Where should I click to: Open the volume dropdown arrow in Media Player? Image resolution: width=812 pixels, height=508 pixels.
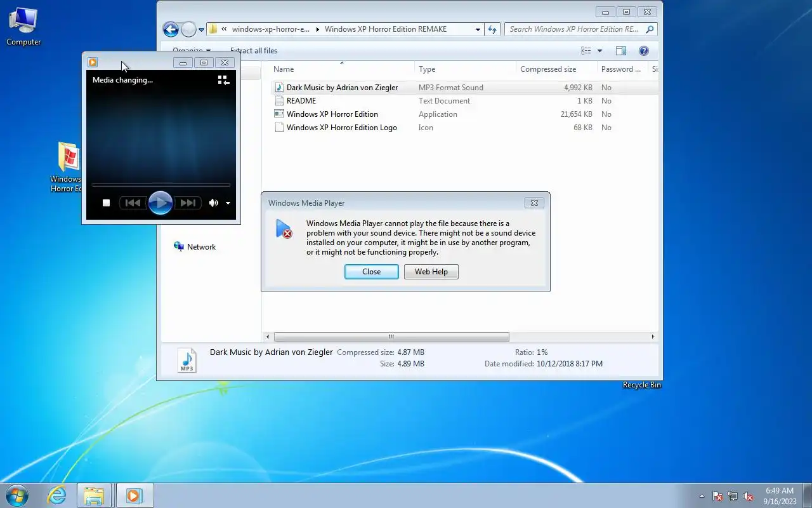point(228,204)
